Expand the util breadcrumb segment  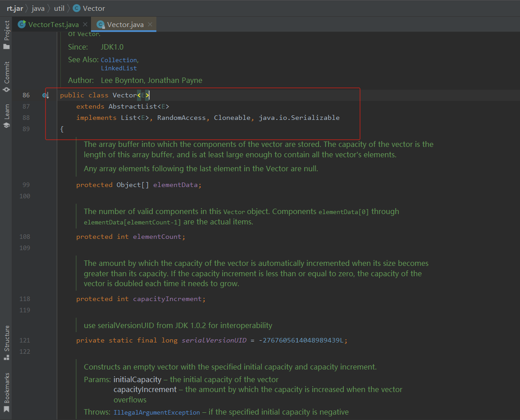click(59, 8)
